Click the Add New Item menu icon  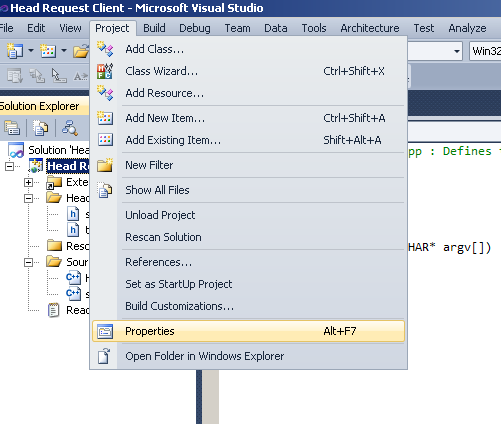pyautogui.click(x=105, y=118)
